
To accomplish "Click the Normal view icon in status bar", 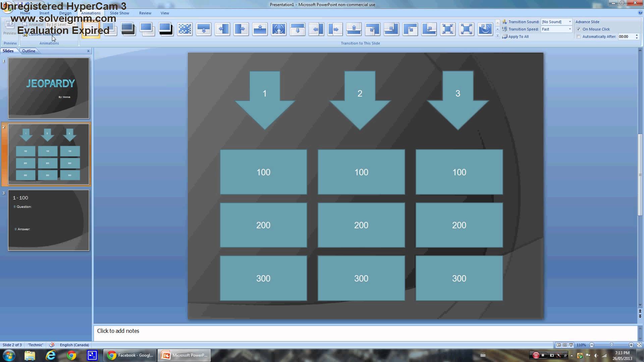I will pos(558,345).
